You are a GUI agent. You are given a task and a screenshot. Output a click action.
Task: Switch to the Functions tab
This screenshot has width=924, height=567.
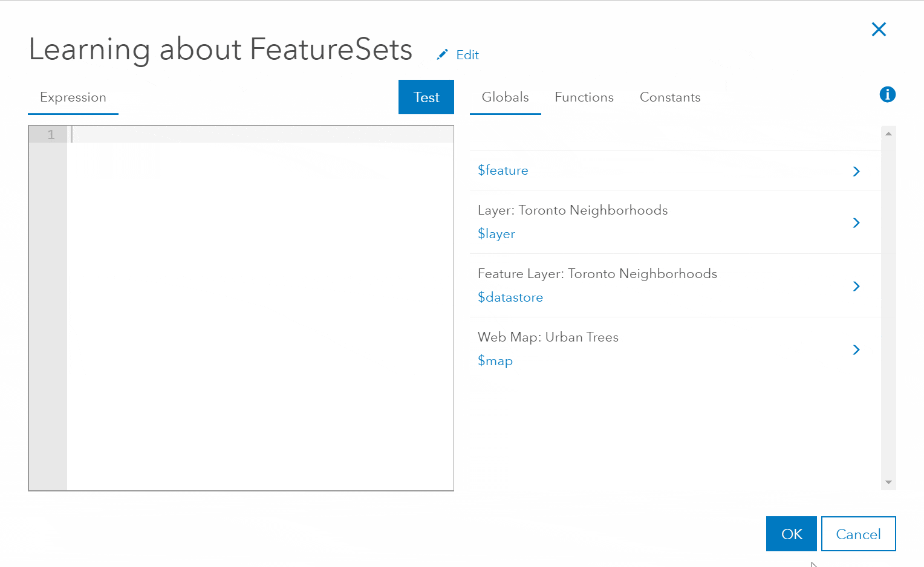pos(584,97)
